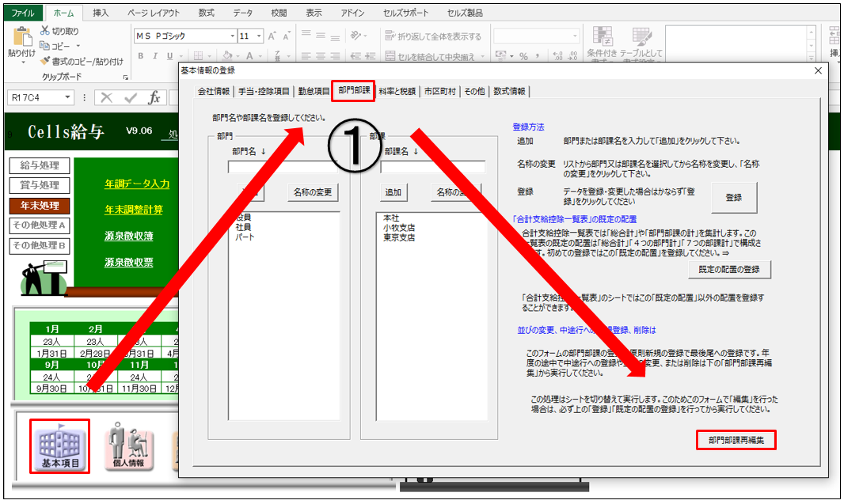Click 名称の変更 button under 部門名

pyautogui.click(x=312, y=192)
